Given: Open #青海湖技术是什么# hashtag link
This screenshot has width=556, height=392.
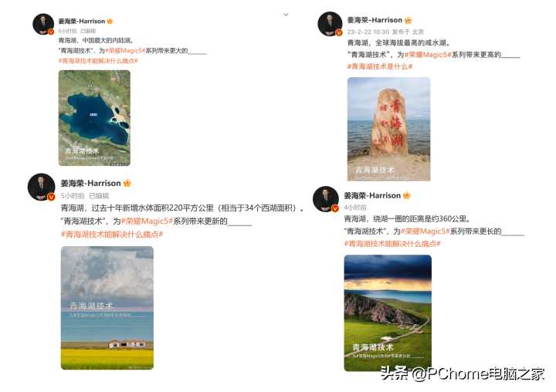Looking at the screenshot, I should pos(379,66).
